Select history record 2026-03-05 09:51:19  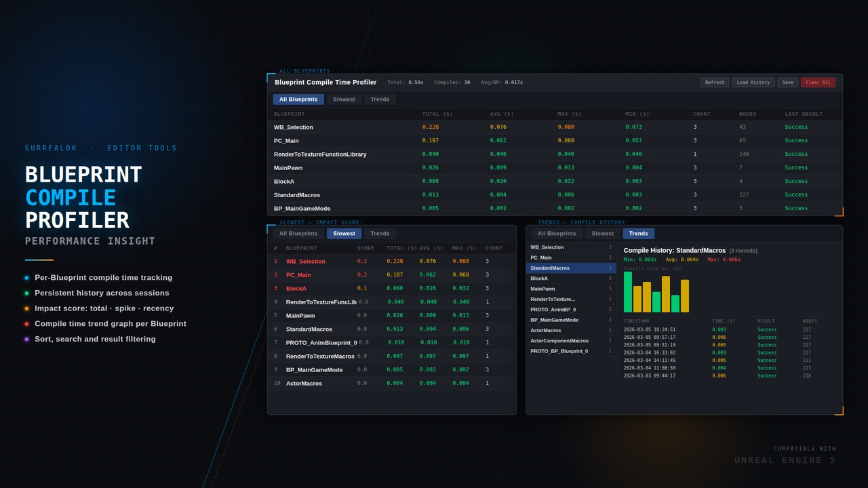[x=729, y=345]
